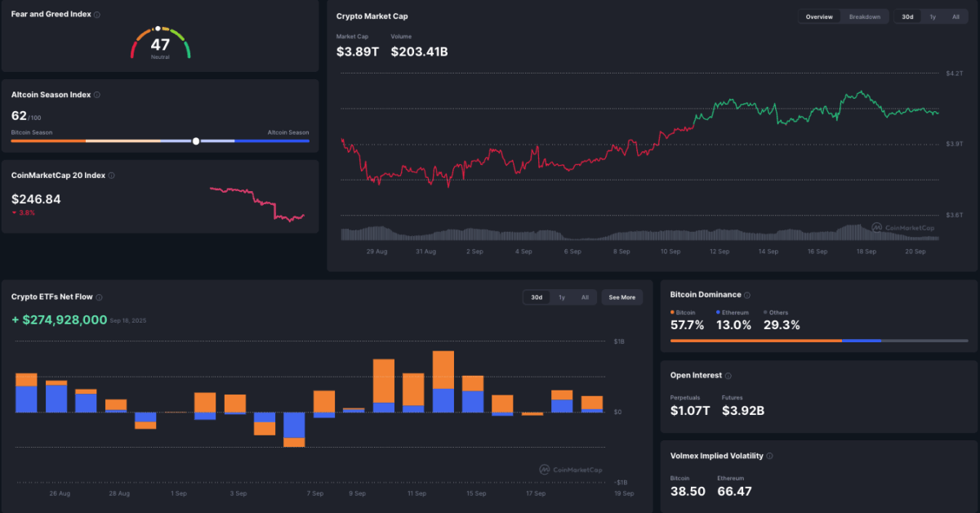Screen dimensions: 980x513
Task: Select 1y range for Crypto Market Cap chart
Action: pyautogui.click(x=932, y=16)
